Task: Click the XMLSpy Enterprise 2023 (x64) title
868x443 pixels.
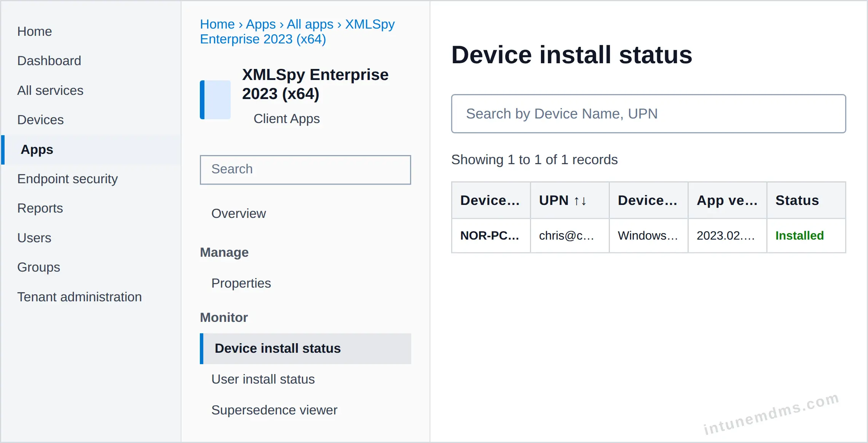Action: click(x=315, y=84)
